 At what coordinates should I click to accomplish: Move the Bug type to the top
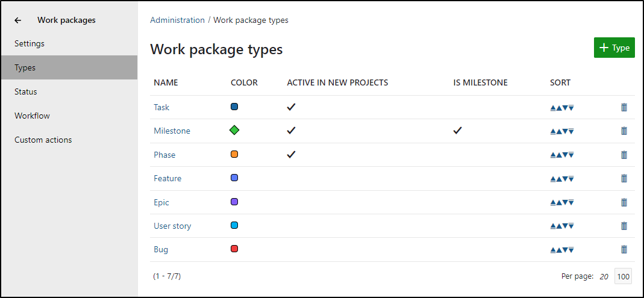coord(553,250)
